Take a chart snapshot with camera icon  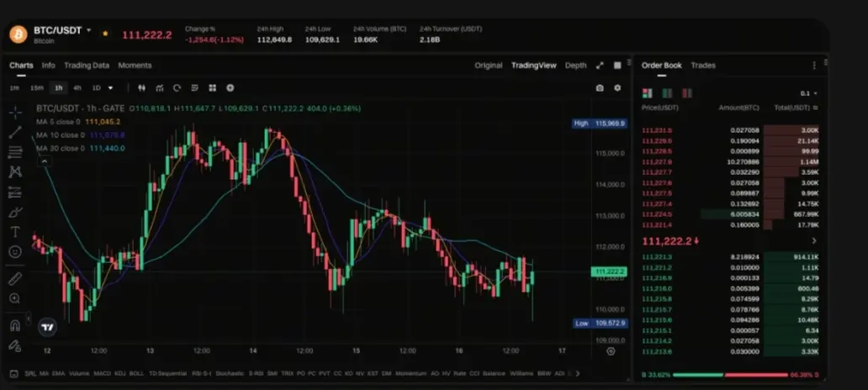tap(600, 88)
